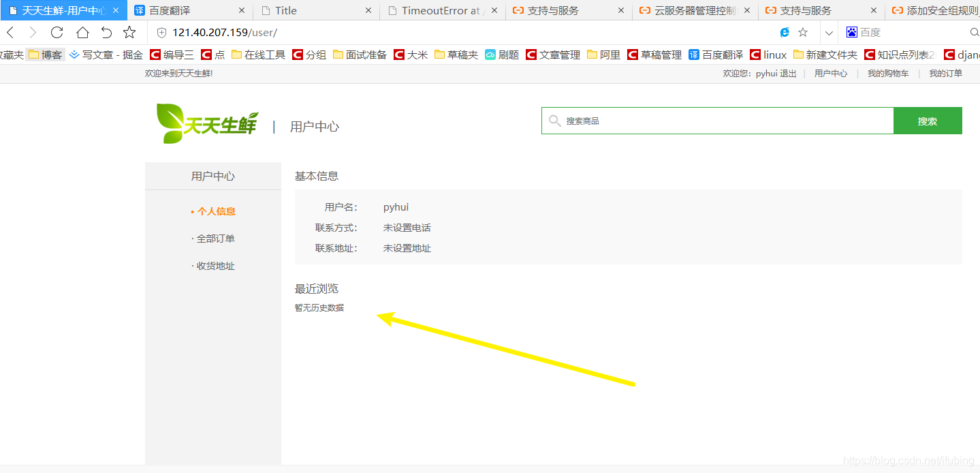Select 个人信息 in the sidebar
Screen dimensions: 980x473
[x=216, y=211]
